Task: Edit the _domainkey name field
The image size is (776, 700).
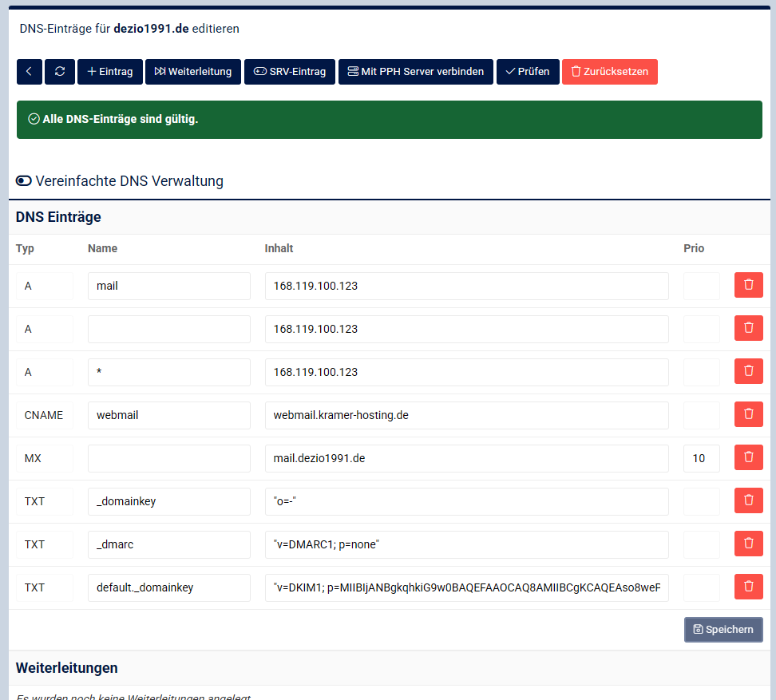Action: click(x=169, y=501)
